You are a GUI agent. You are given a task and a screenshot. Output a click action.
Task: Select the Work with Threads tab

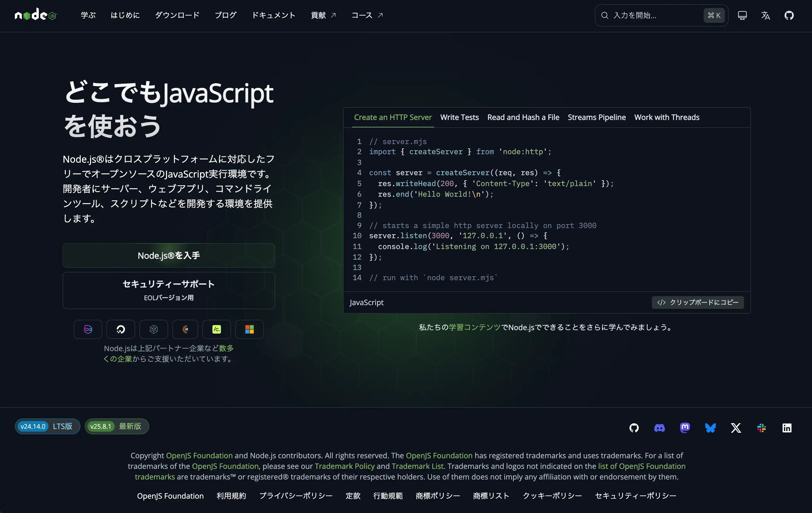click(x=667, y=117)
